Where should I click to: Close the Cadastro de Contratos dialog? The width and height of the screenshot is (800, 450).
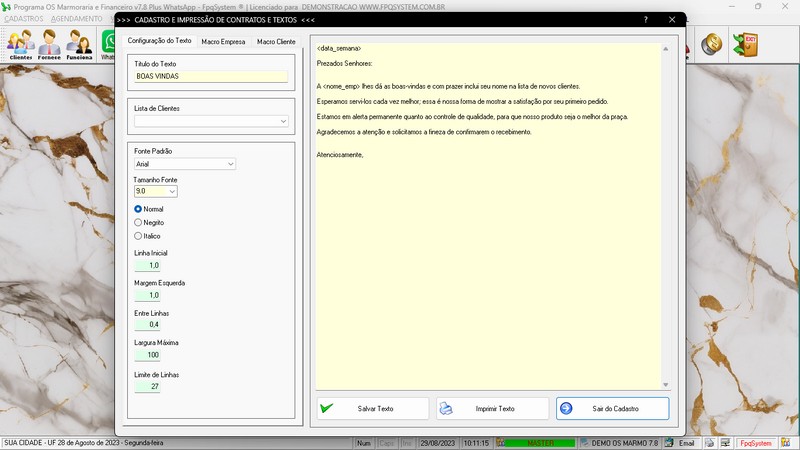[672, 19]
